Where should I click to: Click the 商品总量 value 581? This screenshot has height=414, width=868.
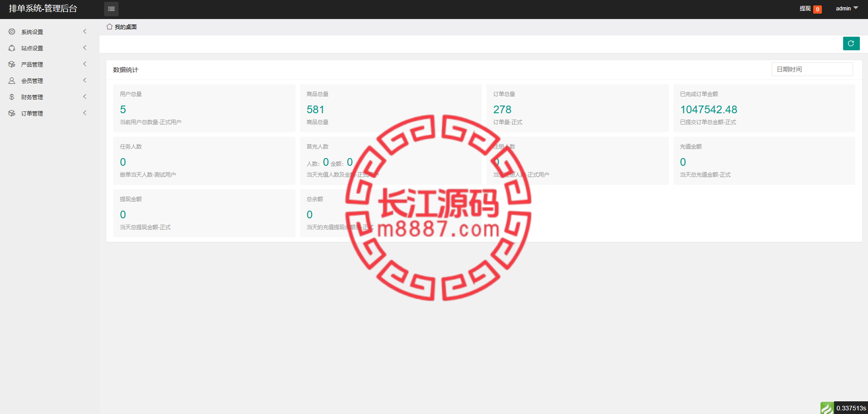[315, 110]
